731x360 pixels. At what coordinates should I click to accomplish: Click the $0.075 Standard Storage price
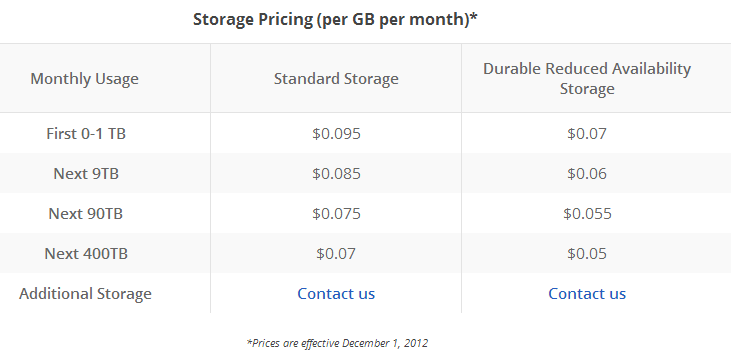(336, 214)
